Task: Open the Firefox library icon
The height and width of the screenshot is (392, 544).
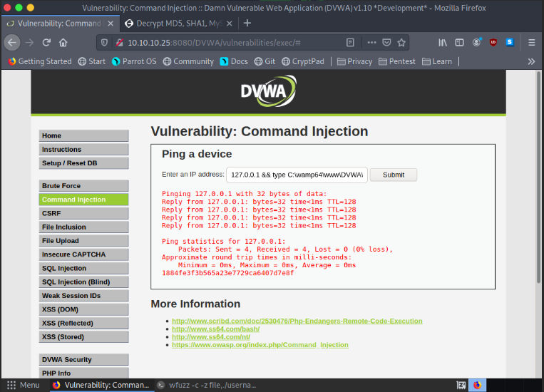Action: pos(443,42)
